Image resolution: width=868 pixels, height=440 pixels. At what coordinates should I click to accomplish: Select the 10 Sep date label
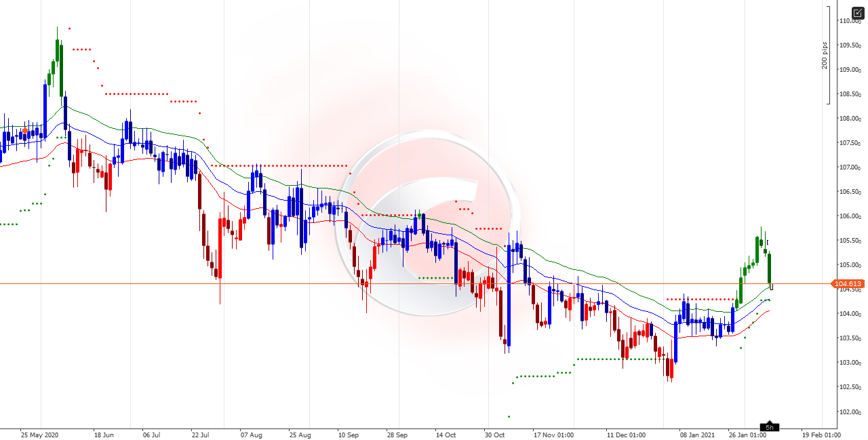[x=349, y=435]
